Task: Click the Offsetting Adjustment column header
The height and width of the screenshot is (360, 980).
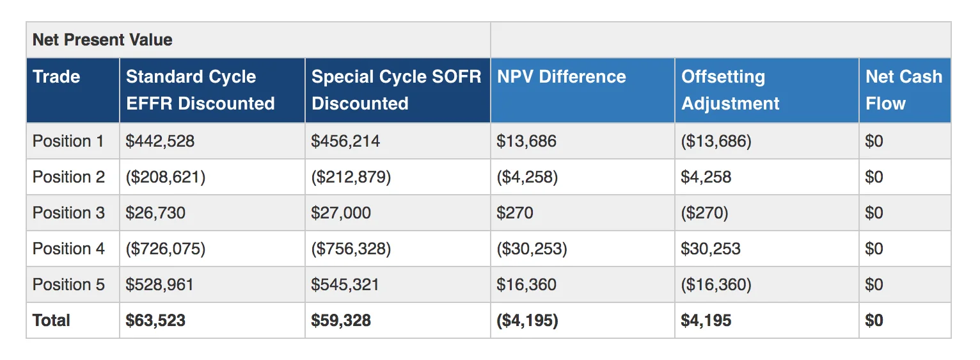Action: pyautogui.click(x=731, y=90)
